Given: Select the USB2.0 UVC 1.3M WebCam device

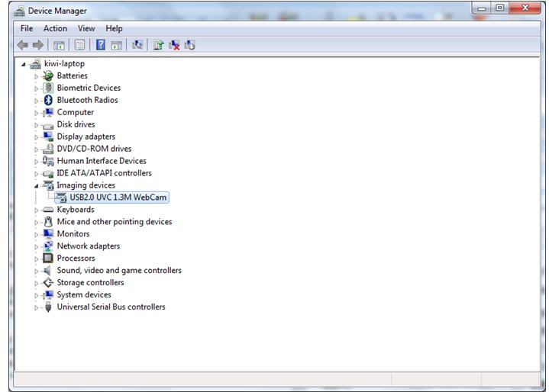Looking at the screenshot, I should point(118,198).
